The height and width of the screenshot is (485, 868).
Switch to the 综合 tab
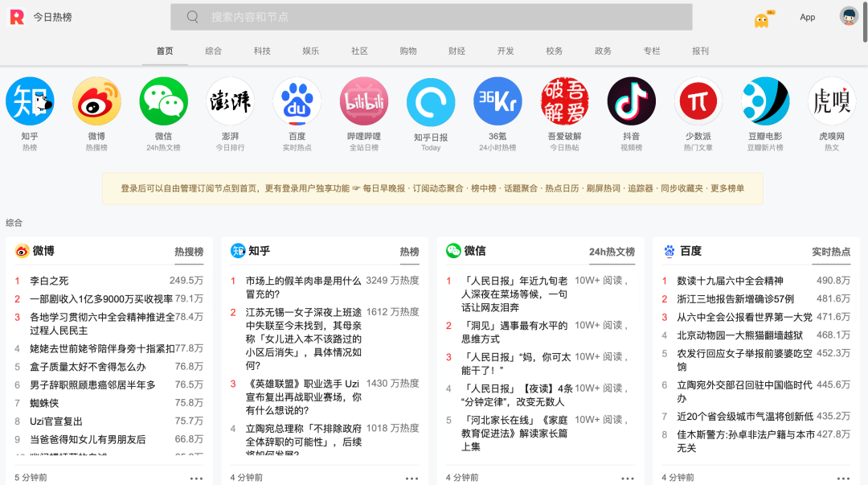(214, 51)
